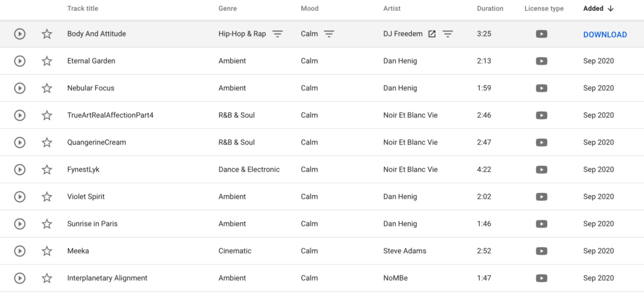Image resolution: width=644 pixels, height=298 pixels.
Task: Click YouTube license icon for Sunrise in Paris
Action: pos(541,224)
